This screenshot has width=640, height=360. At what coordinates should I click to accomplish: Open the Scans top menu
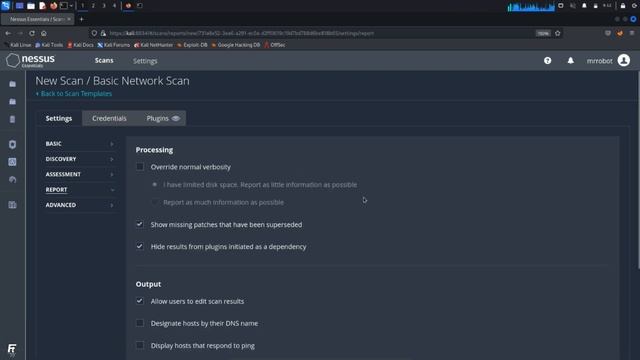(x=104, y=60)
